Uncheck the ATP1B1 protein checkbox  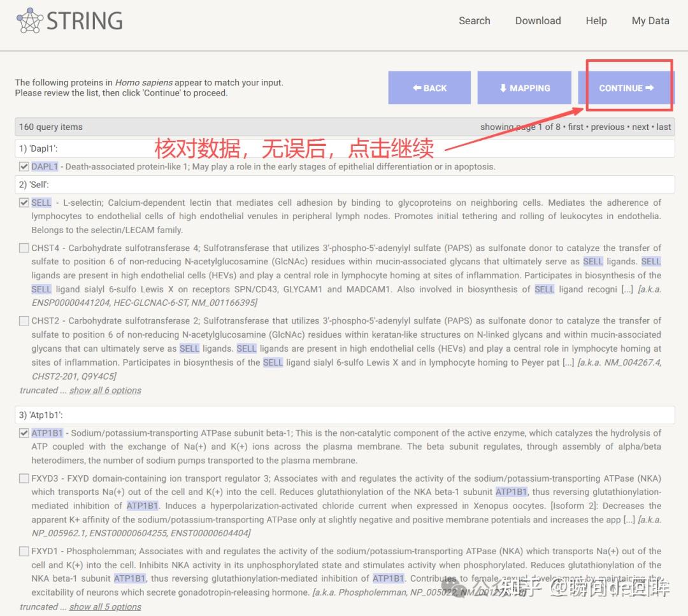click(24, 433)
